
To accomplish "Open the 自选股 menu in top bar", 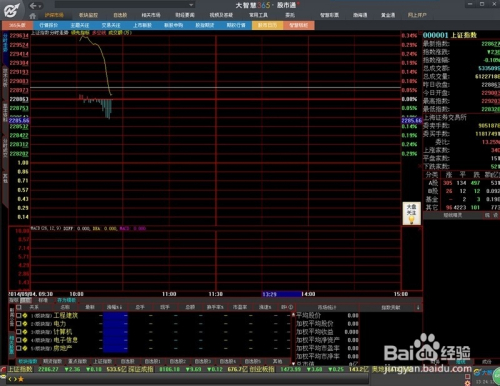I will pos(120,15).
